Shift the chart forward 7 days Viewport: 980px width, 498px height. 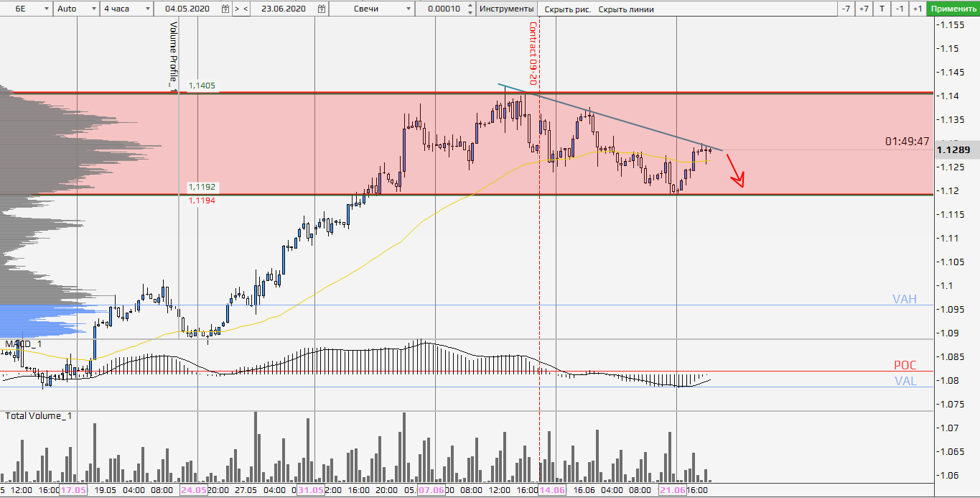pos(864,9)
